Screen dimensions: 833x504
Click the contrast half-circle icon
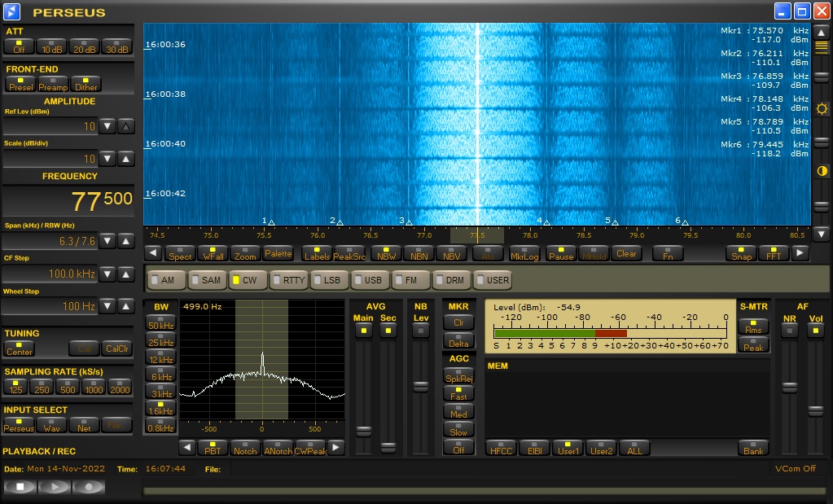point(822,171)
